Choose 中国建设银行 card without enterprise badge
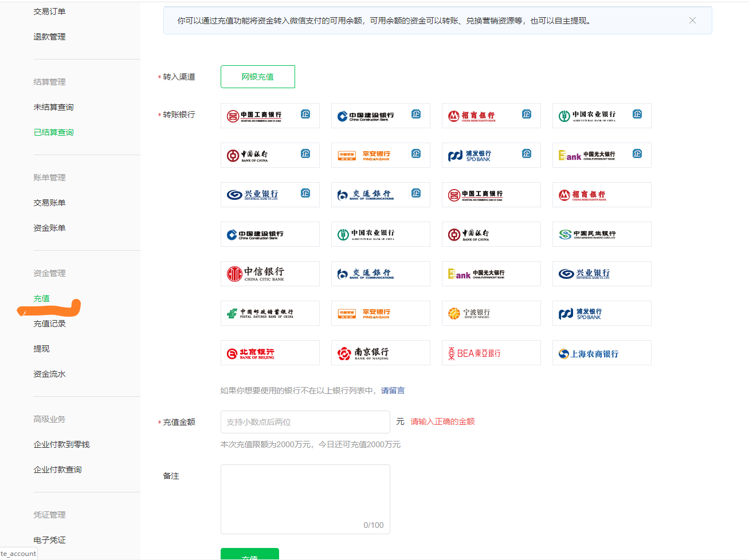The width and height of the screenshot is (749, 560). click(270, 234)
